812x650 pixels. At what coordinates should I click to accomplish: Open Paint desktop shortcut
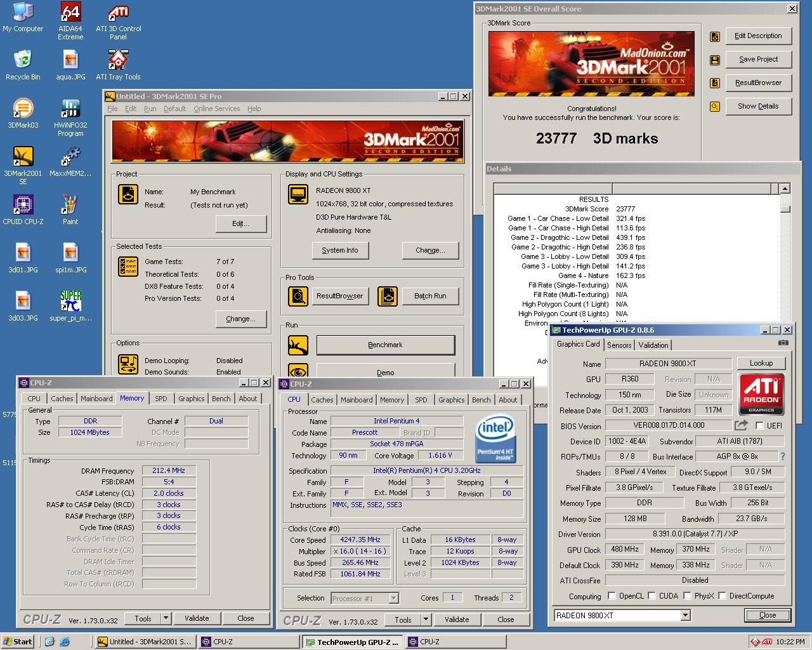point(70,210)
